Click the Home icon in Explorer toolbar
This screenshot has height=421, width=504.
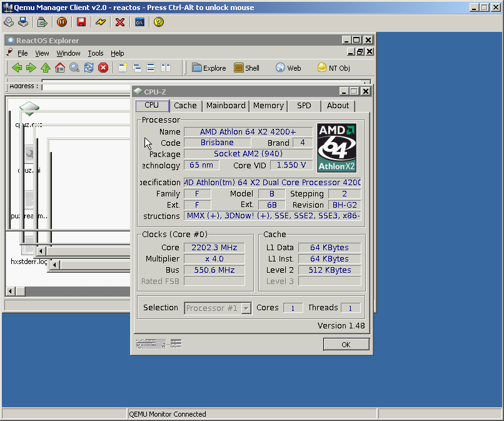click(60, 68)
